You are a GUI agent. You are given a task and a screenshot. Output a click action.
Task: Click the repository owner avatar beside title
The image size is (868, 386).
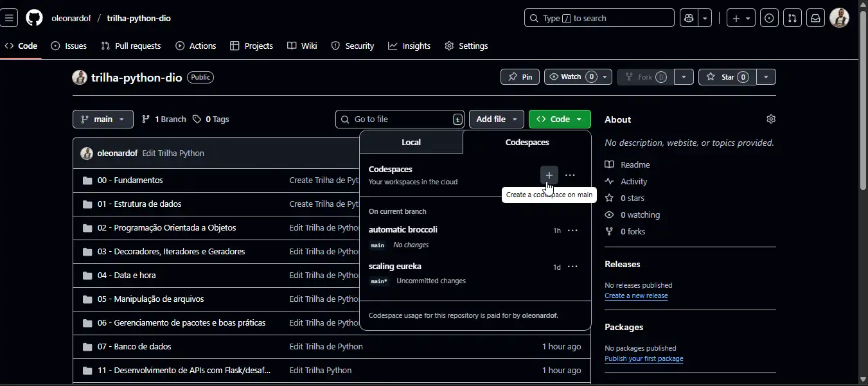click(80, 77)
